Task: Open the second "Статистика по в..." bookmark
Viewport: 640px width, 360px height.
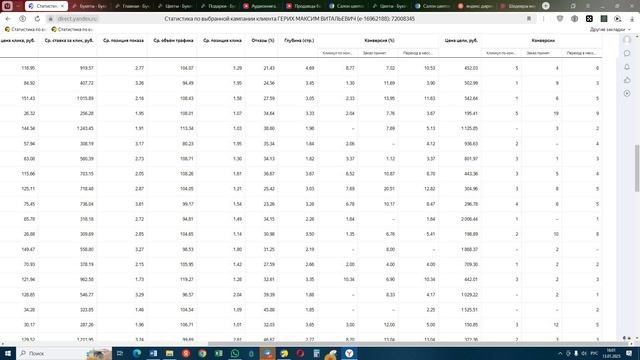Action: (72, 29)
